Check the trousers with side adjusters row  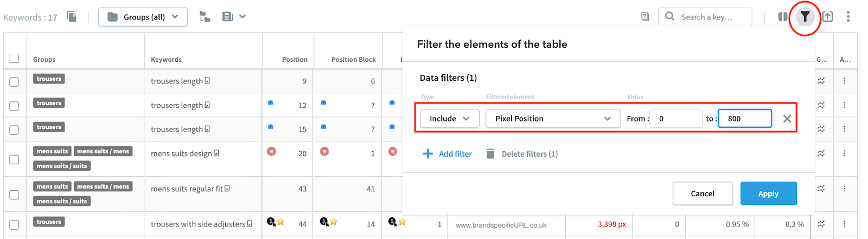14,224
